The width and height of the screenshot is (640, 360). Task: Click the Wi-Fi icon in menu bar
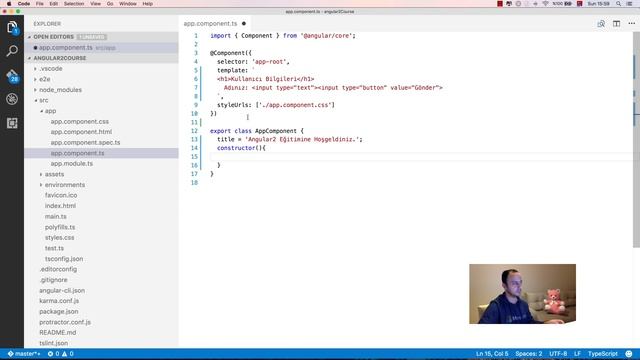tap(545, 4)
